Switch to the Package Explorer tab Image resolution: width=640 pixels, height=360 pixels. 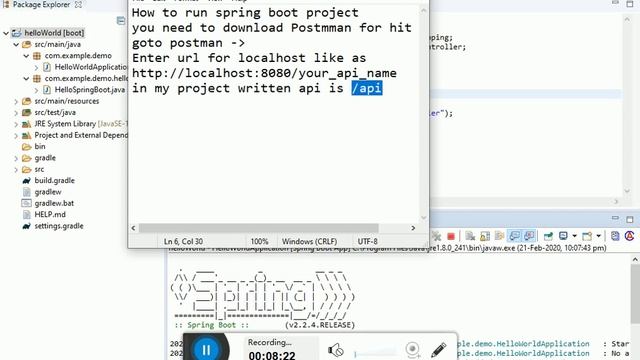click(41, 4)
